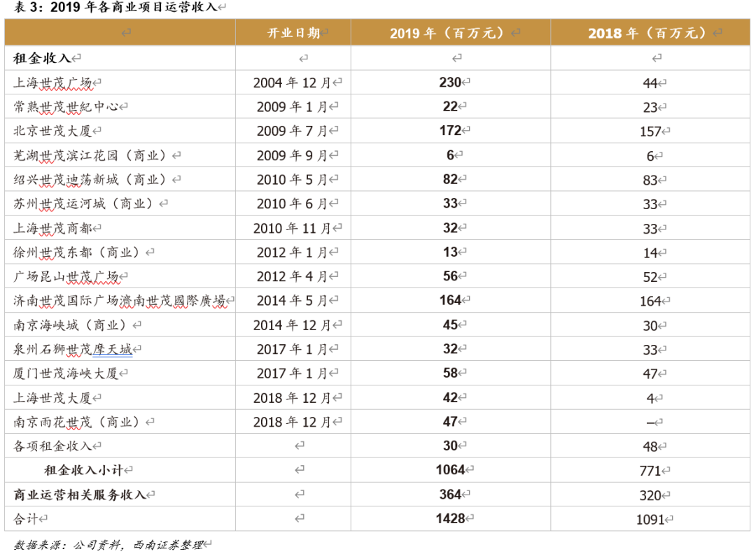
Task: Select 2019 value '22' for 常熟世茂世紀中心
Action: click(450, 106)
